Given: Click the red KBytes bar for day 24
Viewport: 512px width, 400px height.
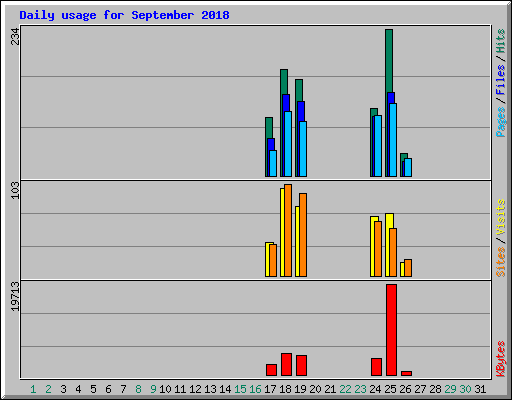Looking at the screenshot, I should tap(376, 367).
